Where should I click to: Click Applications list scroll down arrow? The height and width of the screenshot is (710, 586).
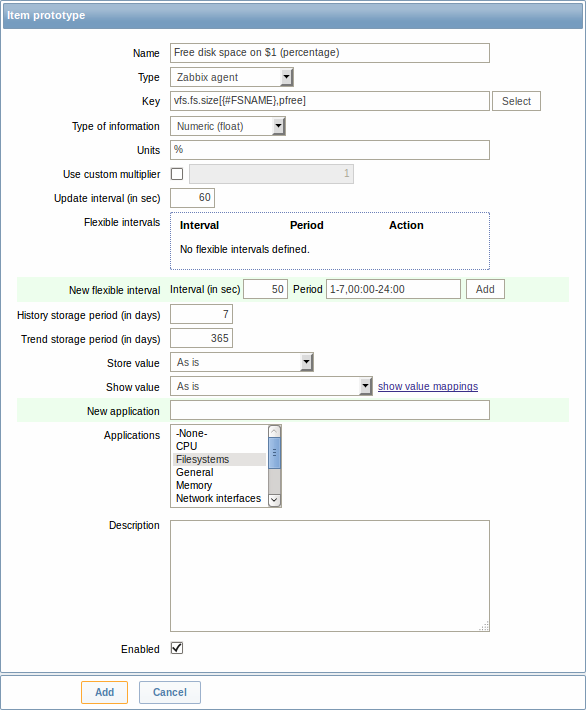point(274,499)
